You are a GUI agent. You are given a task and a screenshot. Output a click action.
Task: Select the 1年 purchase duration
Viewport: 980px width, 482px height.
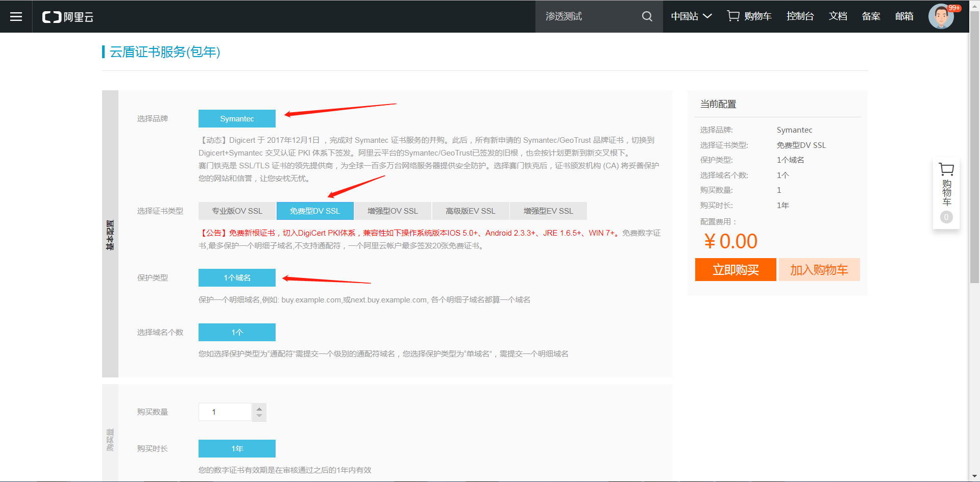click(x=237, y=448)
